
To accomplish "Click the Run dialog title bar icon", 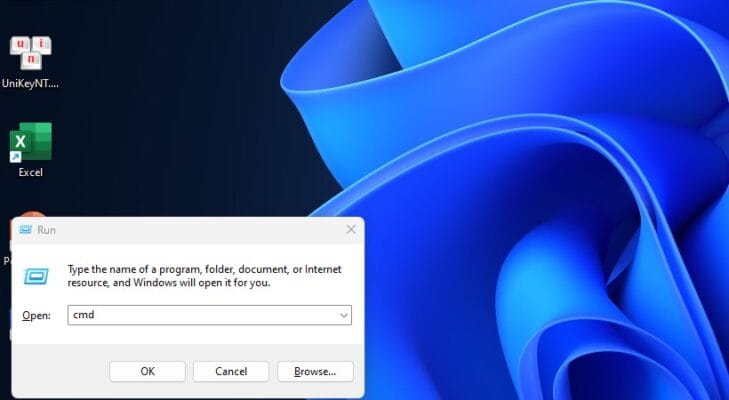I will [26, 230].
